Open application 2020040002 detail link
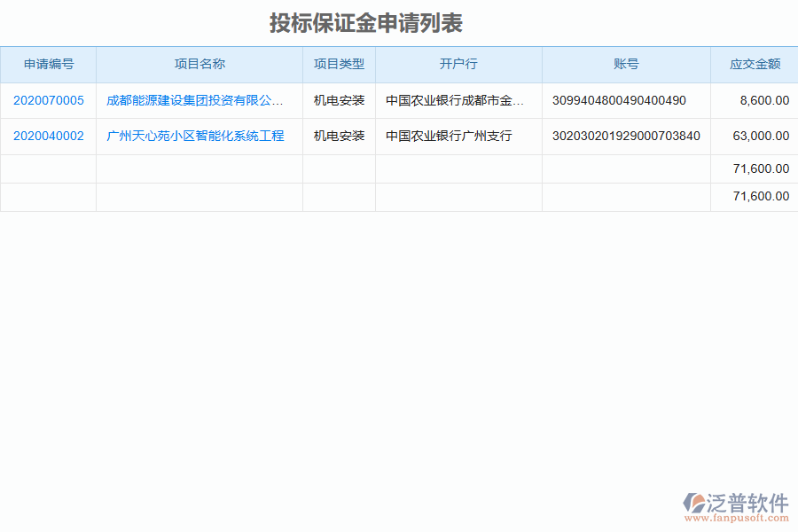Screen dimensions: 798x532 coord(48,136)
